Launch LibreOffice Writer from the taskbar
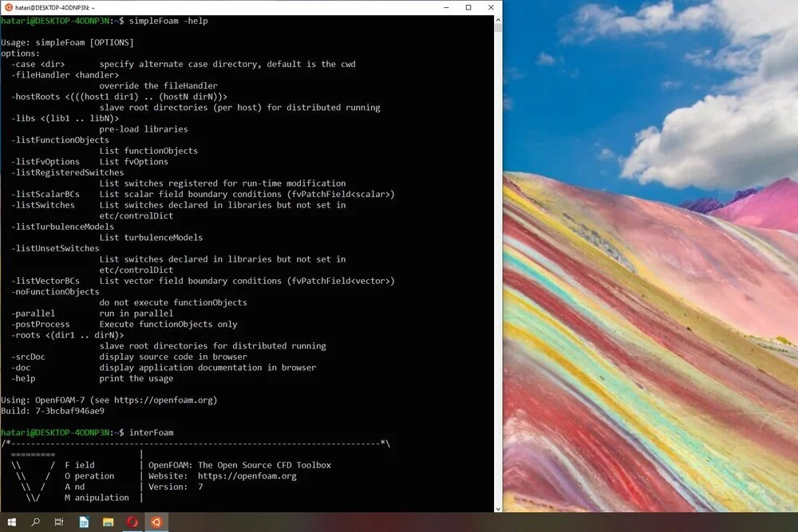 [x=83, y=522]
